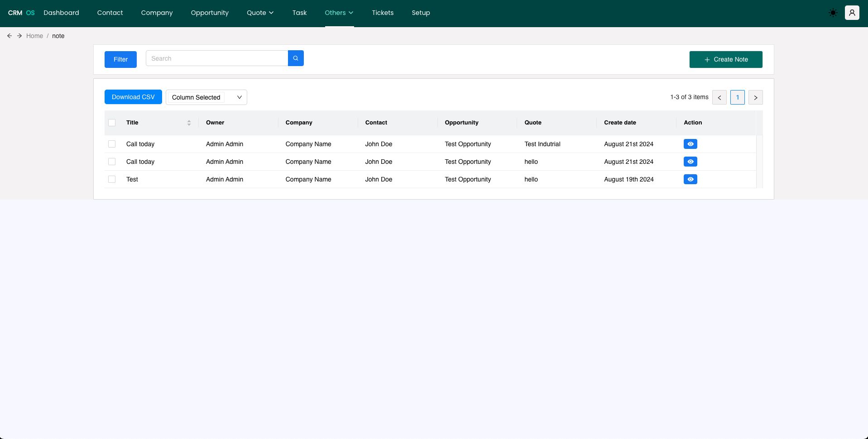Select all rows with header checkbox
This screenshot has height=439, width=868.
112,123
